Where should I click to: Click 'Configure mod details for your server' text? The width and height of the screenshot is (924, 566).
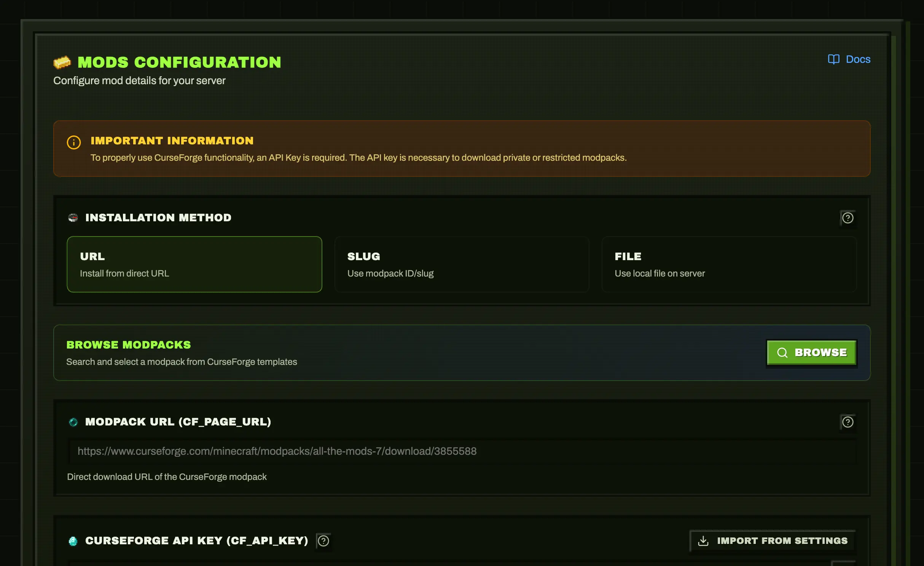[139, 81]
